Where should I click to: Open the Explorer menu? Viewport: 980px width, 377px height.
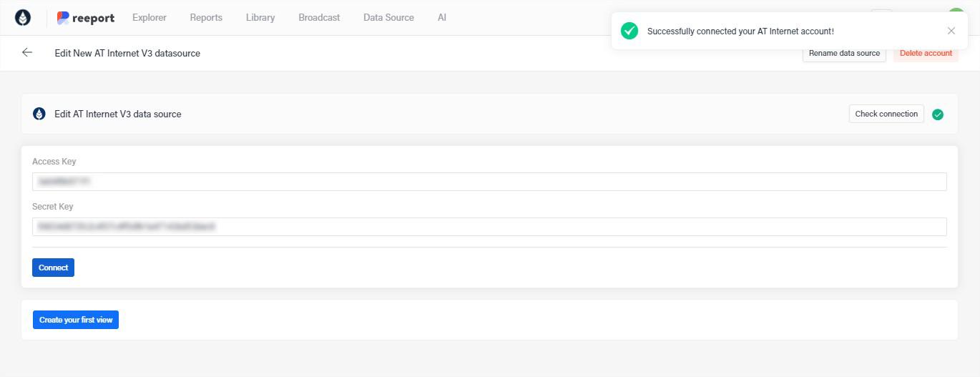(150, 18)
